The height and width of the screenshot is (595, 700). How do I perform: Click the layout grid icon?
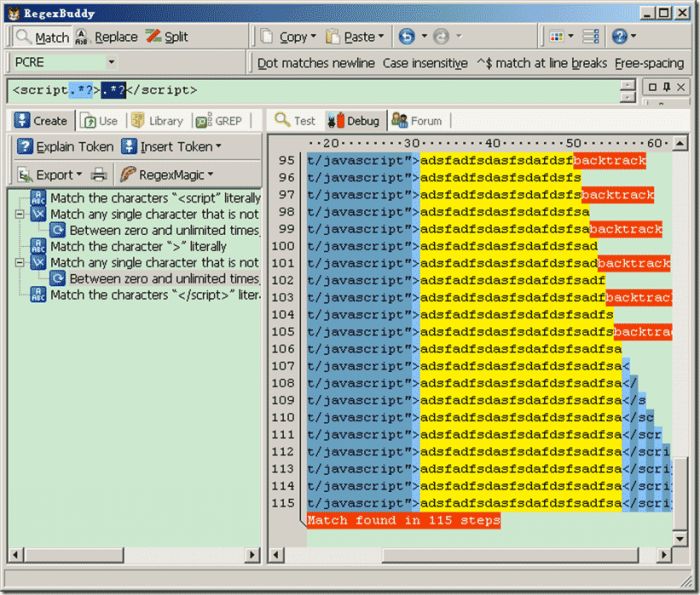point(557,37)
